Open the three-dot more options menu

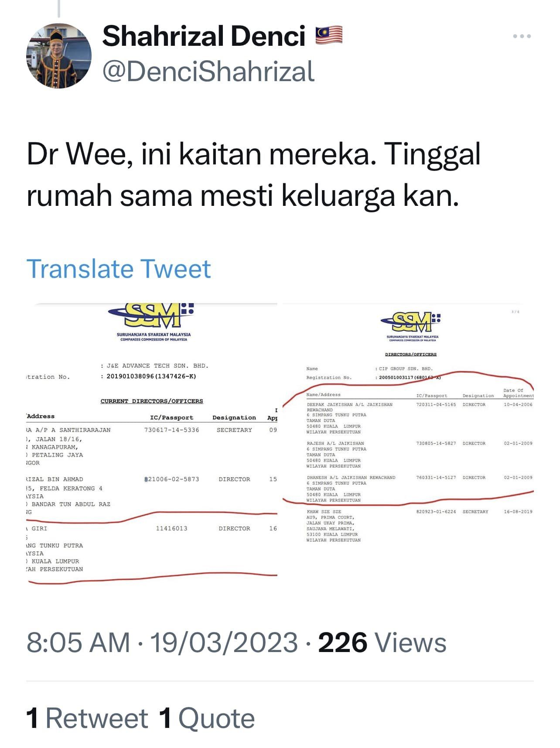pyautogui.click(x=522, y=36)
